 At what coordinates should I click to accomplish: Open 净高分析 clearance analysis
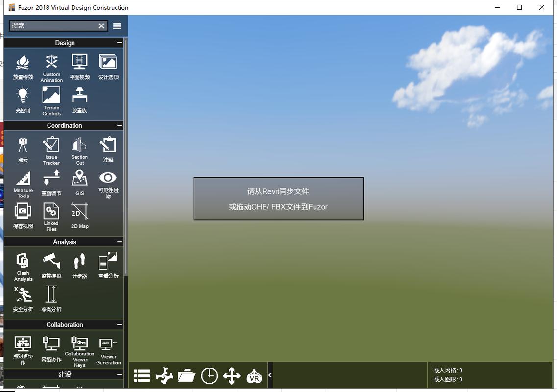51,299
